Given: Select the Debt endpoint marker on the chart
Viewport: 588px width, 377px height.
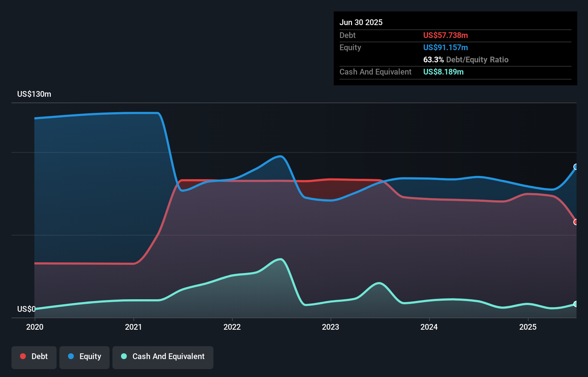Looking at the screenshot, I should point(576,222).
